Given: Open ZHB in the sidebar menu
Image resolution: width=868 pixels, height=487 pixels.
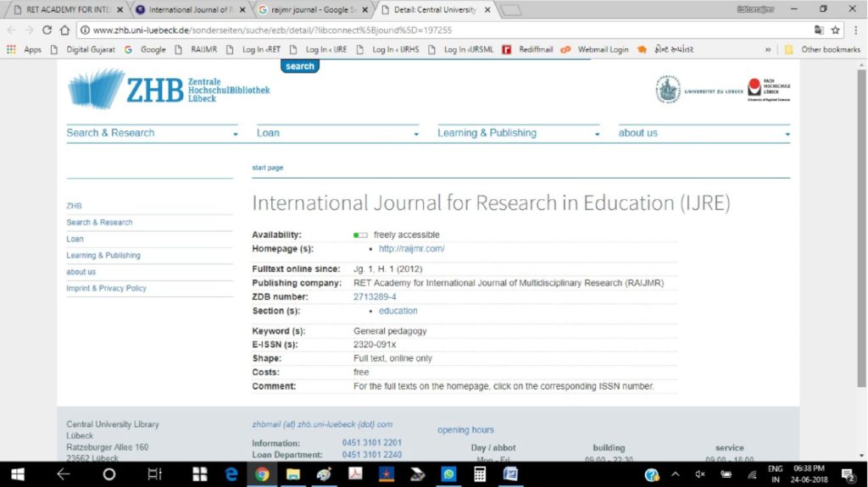Looking at the screenshot, I should [x=75, y=206].
